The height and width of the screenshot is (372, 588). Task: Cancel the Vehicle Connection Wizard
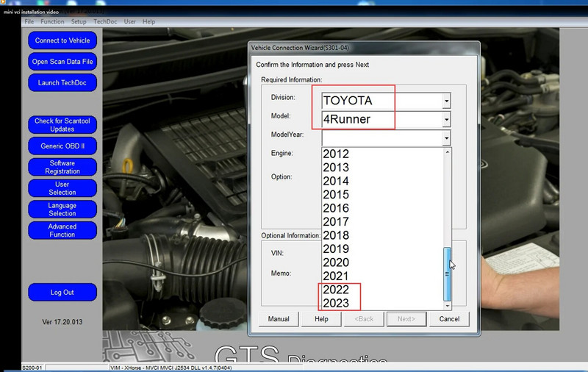click(x=449, y=319)
